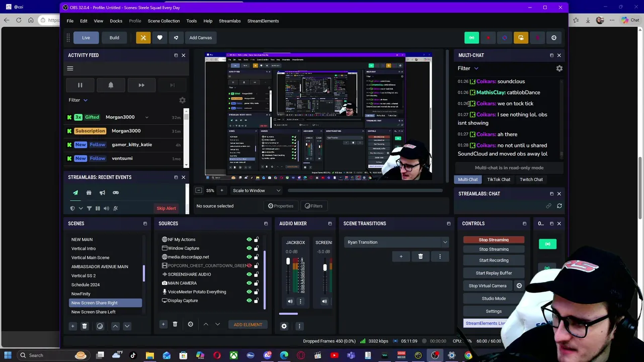Open the File menu
Viewport: 644px width, 362px height.
(x=70, y=21)
